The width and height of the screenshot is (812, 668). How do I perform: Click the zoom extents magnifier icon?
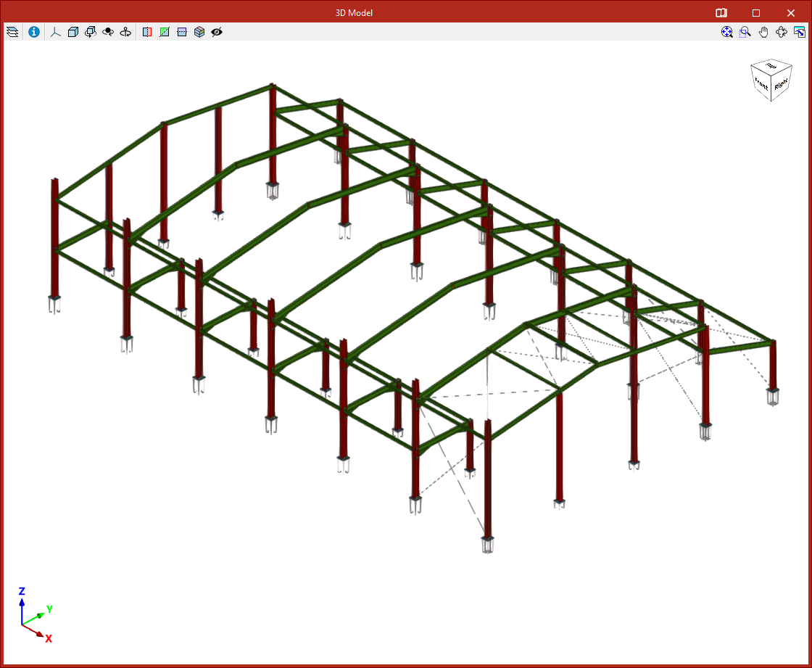(727, 32)
